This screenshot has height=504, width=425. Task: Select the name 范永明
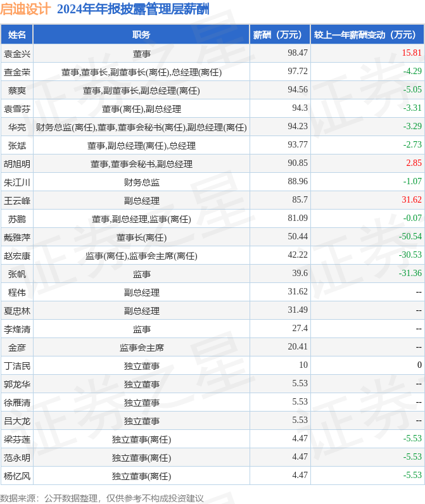[16, 457]
